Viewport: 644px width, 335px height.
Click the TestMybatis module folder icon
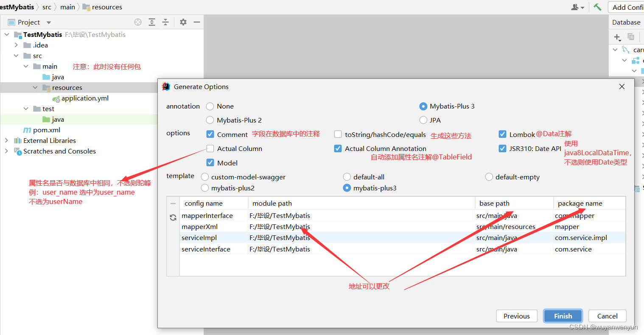[18, 35]
